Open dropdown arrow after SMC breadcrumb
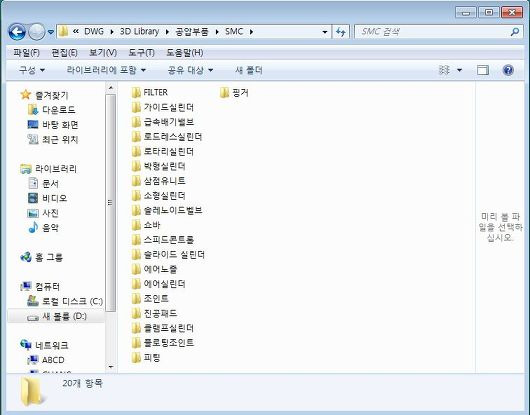 pyautogui.click(x=251, y=32)
